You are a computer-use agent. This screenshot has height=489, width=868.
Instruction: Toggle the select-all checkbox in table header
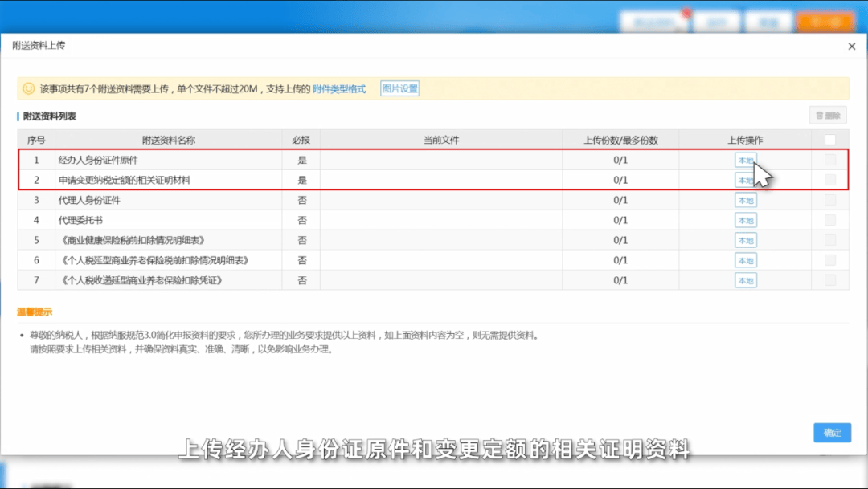click(x=830, y=140)
